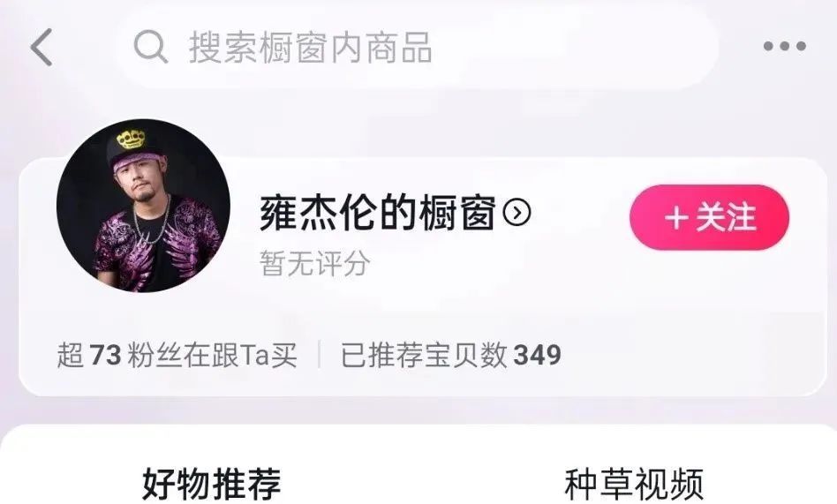Tap the plus sign inside the 关注 button
837x504 pixels.
(x=676, y=218)
